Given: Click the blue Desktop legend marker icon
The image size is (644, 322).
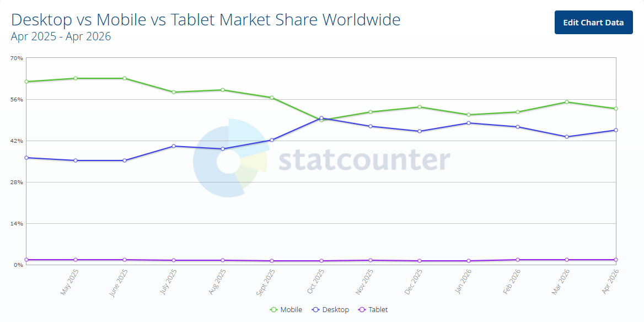Looking at the screenshot, I should tap(315, 310).
